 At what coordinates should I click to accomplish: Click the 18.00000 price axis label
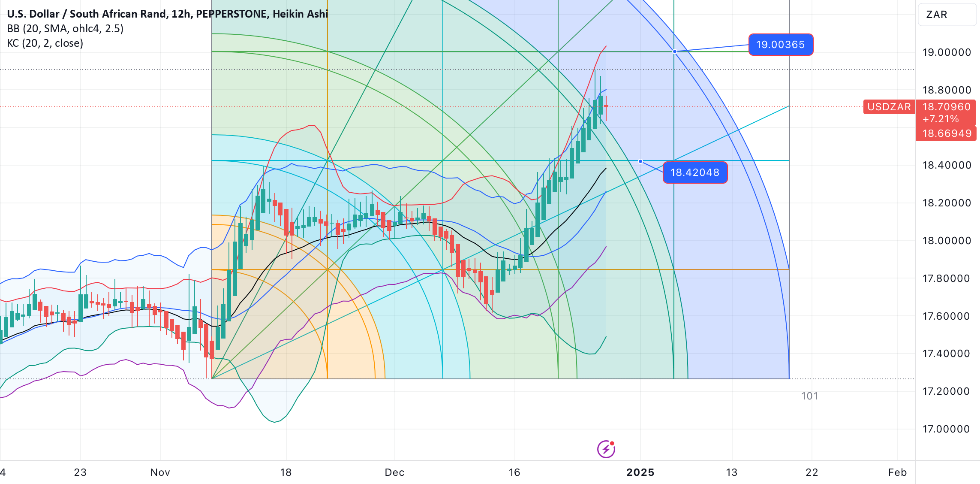click(947, 241)
